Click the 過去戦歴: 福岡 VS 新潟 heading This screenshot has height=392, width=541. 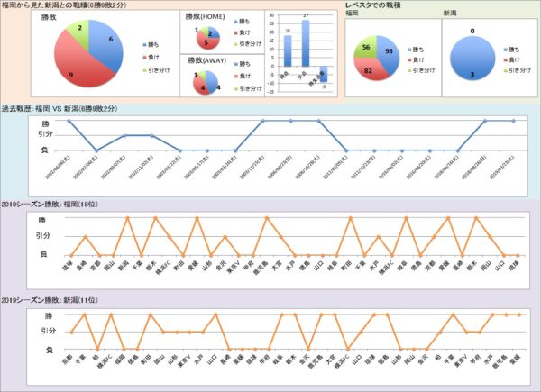coord(60,109)
